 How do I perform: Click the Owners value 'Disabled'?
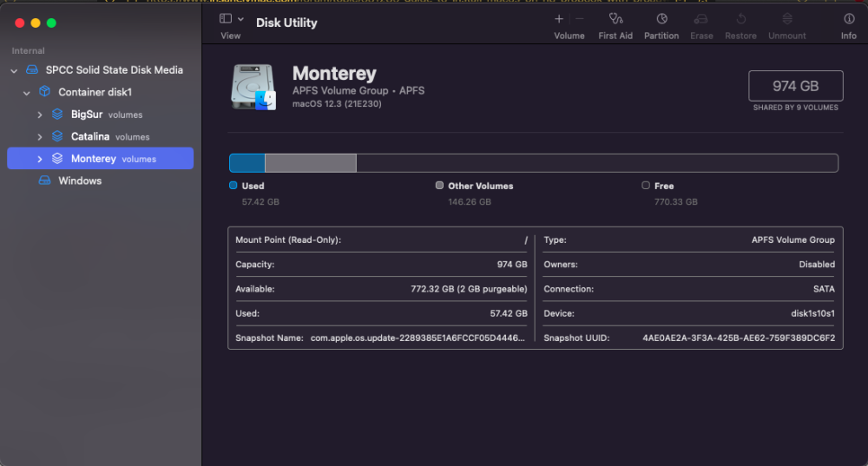(x=817, y=265)
